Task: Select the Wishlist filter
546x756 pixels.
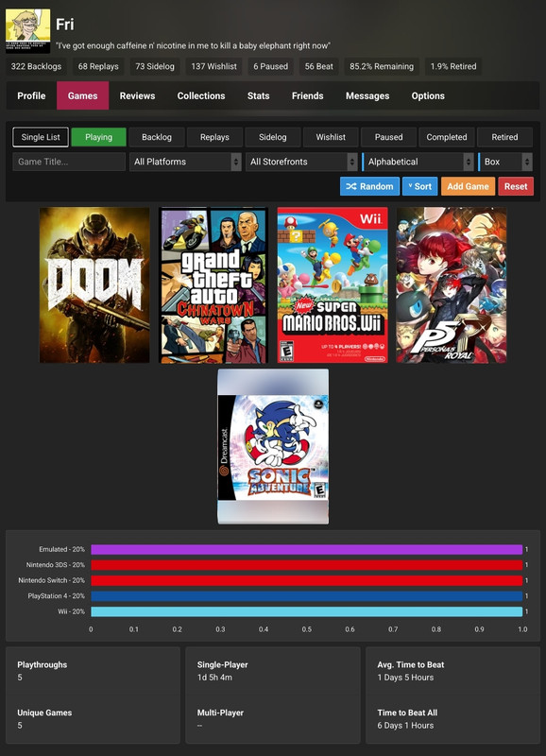Action: [x=331, y=137]
